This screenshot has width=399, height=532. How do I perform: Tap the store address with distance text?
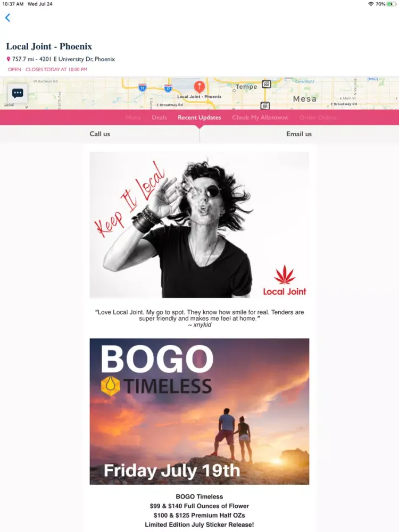pyautogui.click(x=63, y=59)
